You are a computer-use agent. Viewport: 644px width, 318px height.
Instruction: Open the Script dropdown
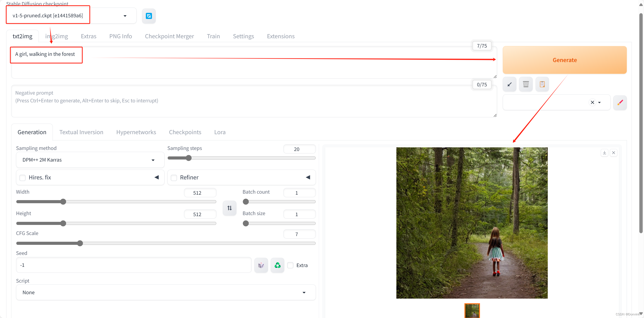coord(166,292)
